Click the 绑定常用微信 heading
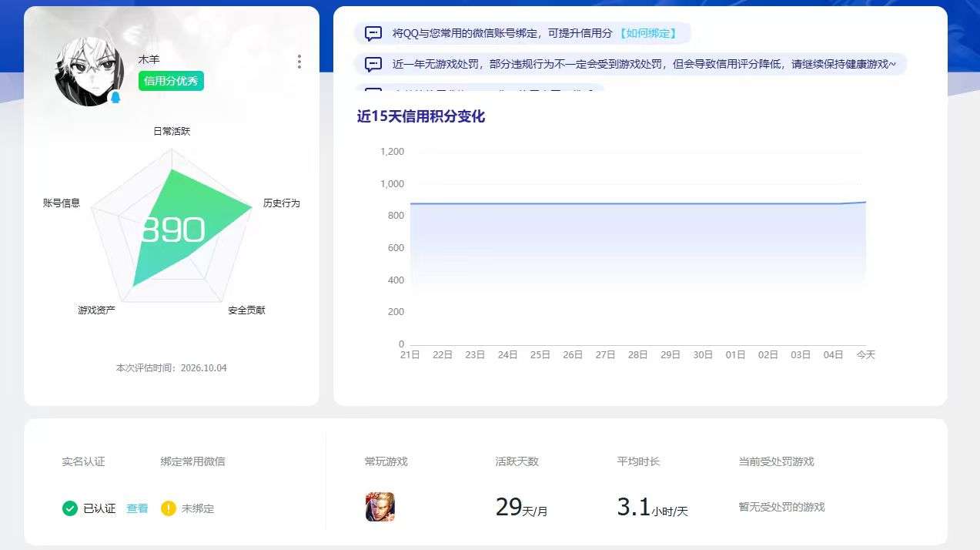980x550 pixels. tap(192, 461)
